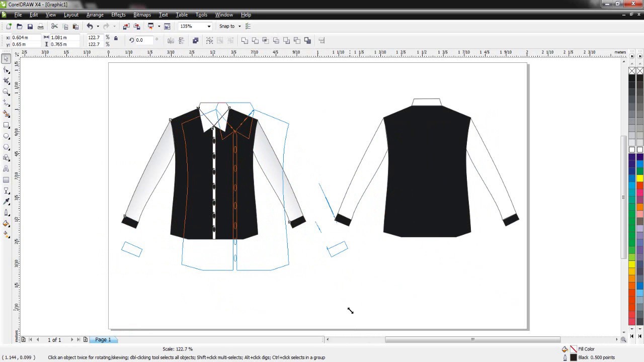Open the Outline pen tool
Screen dimensions: 644x362
(6, 213)
